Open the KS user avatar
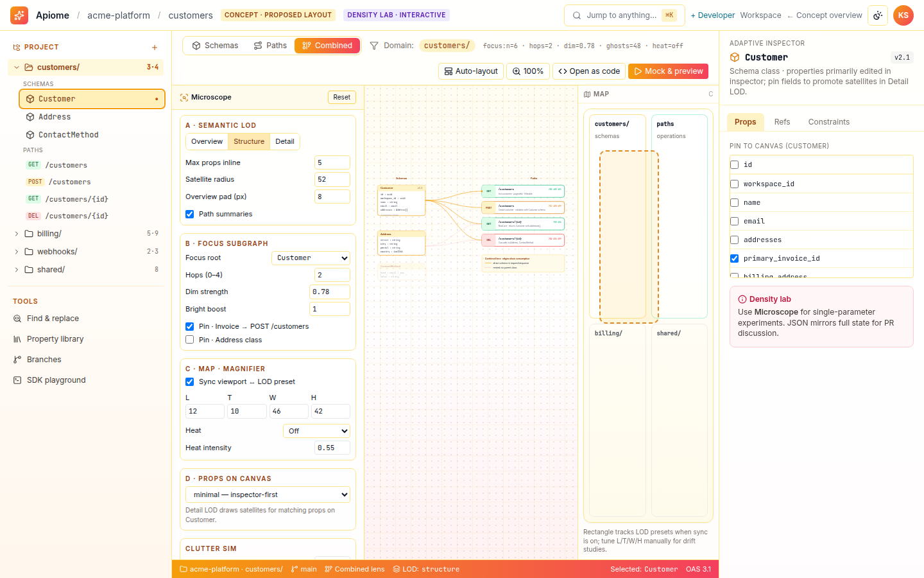The image size is (924, 578). 903,15
